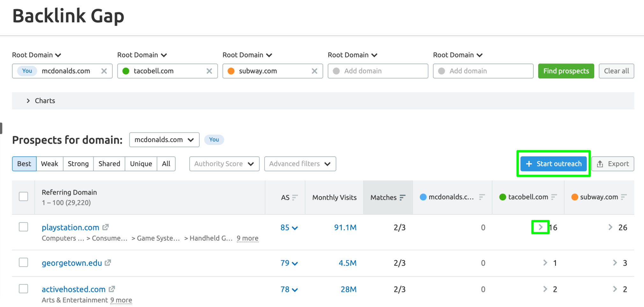Expand AS score 85 for playstation.com

(289, 228)
